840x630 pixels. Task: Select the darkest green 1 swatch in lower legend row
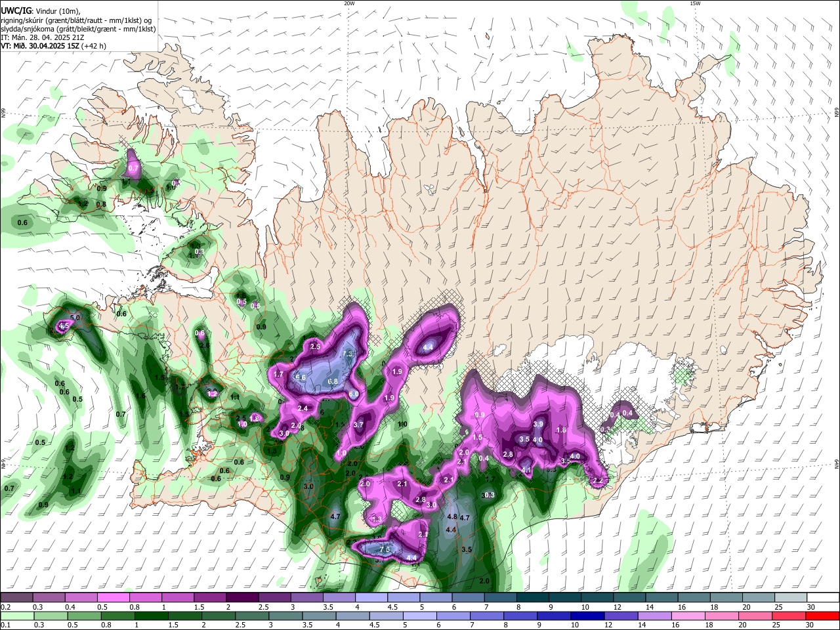[151, 616]
